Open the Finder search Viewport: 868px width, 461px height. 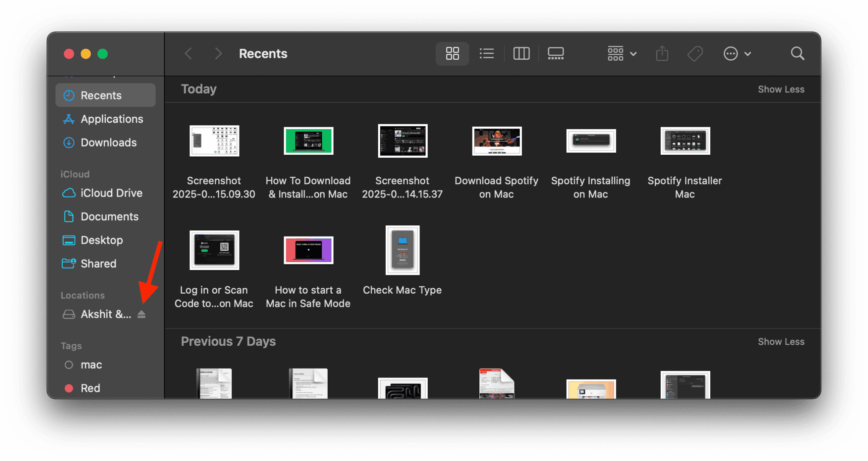click(x=797, y=54)
